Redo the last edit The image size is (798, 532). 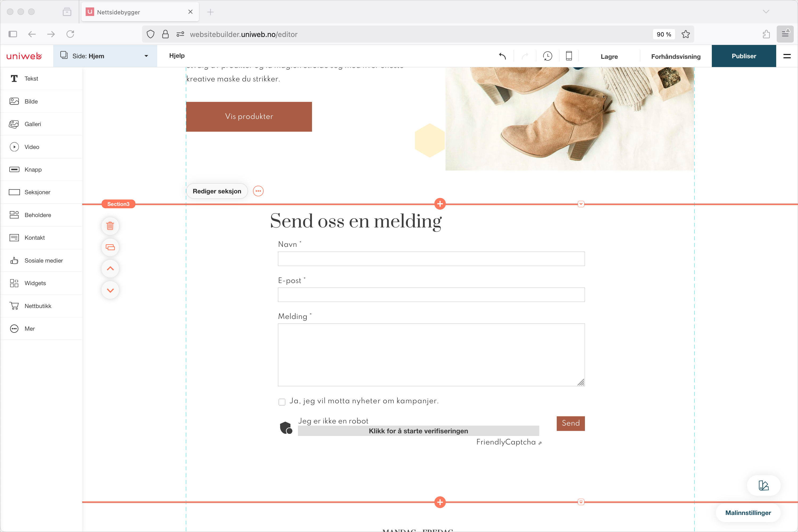tap(525, 56)
